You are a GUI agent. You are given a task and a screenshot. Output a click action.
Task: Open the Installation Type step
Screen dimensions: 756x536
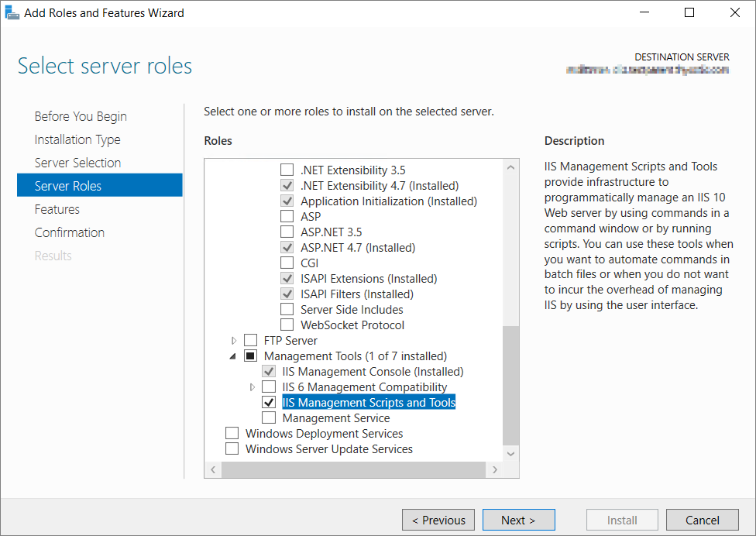tap(77, 139)
